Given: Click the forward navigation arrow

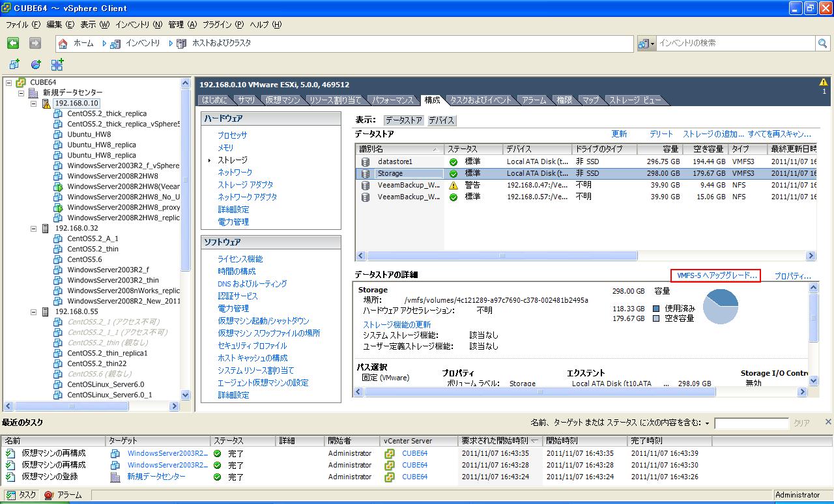Looking at the screenshot, I should (35, 43).
